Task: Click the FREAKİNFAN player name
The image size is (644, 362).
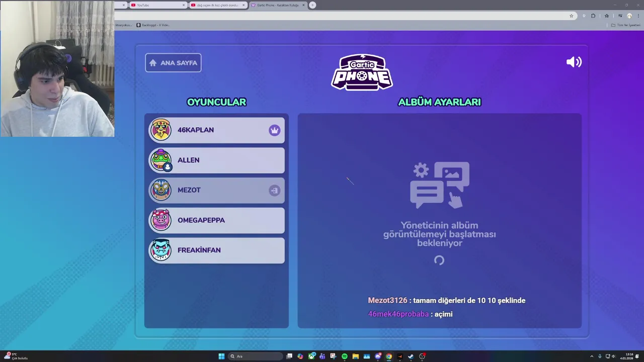Action: [x=199, y=250]
